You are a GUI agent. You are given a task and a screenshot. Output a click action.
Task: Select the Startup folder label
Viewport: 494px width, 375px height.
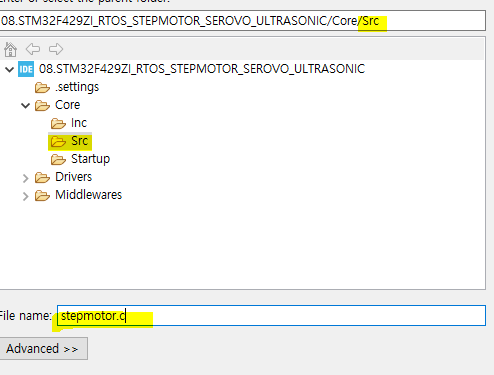point(90,159)
